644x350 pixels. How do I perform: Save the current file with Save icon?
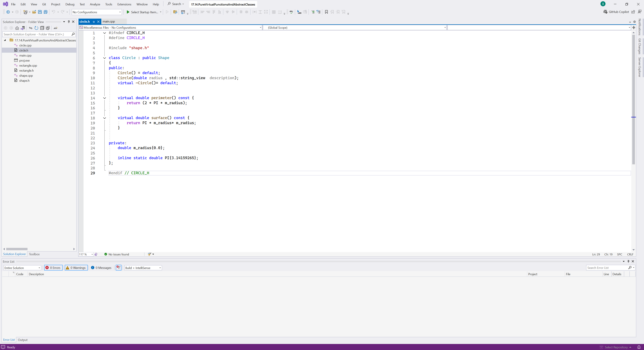tap(40, 12)
